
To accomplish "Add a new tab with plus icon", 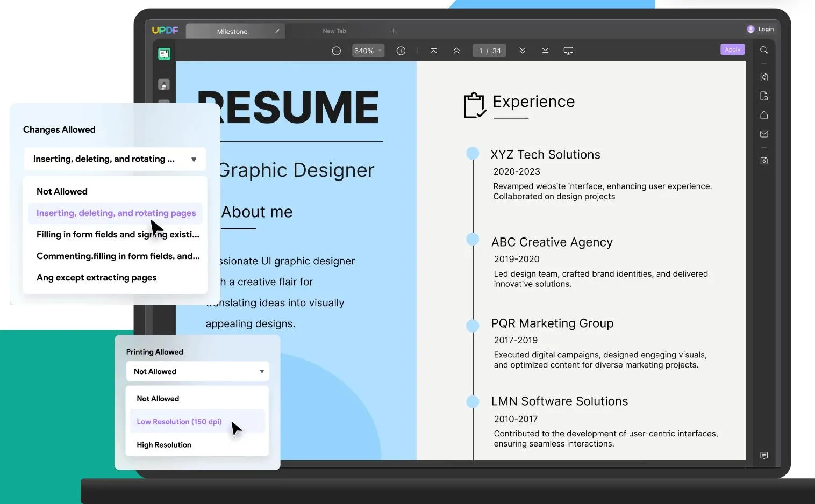I will pos(394,31).
